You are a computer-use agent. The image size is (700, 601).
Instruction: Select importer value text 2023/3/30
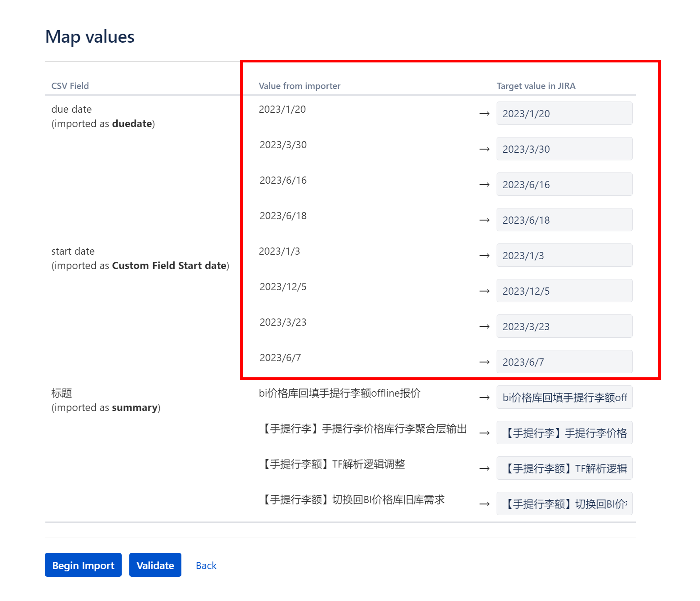coord(283,145)
